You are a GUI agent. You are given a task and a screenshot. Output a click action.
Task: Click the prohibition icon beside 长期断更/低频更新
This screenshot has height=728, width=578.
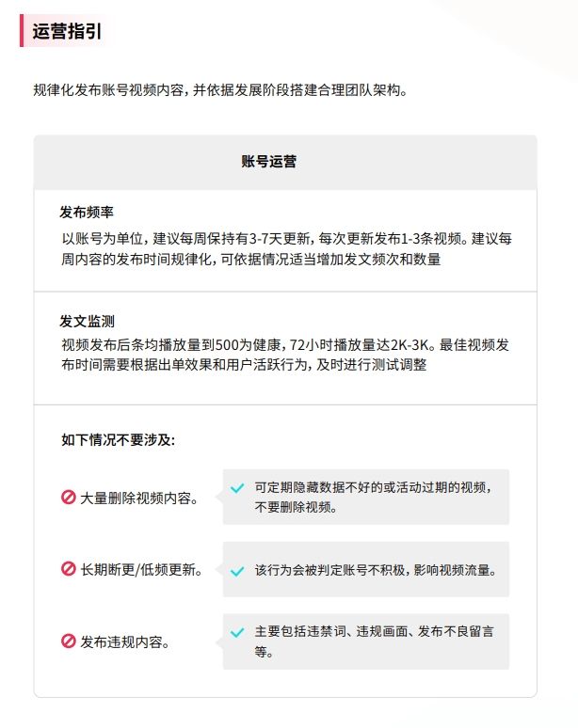[x=68, y=569]
